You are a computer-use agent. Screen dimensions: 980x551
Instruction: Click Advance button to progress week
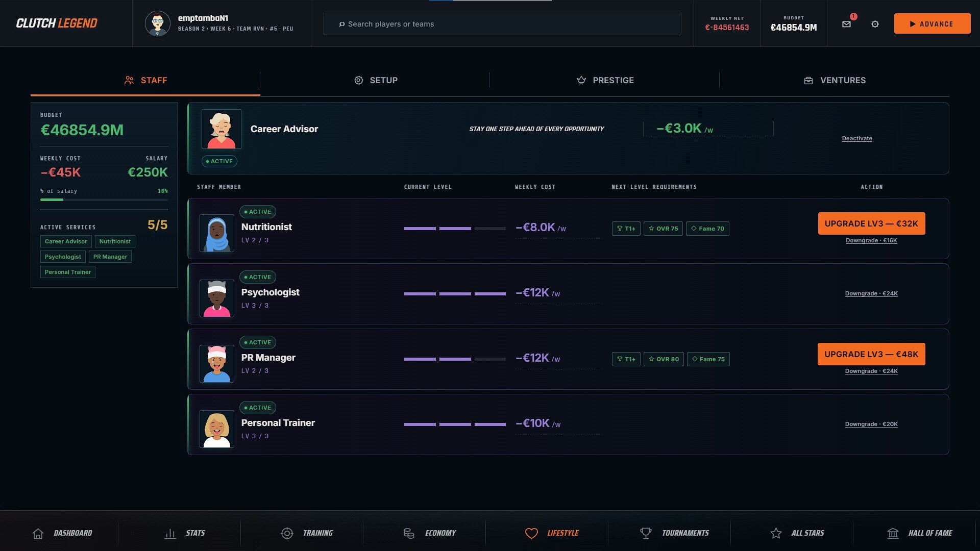coord(932,23)
